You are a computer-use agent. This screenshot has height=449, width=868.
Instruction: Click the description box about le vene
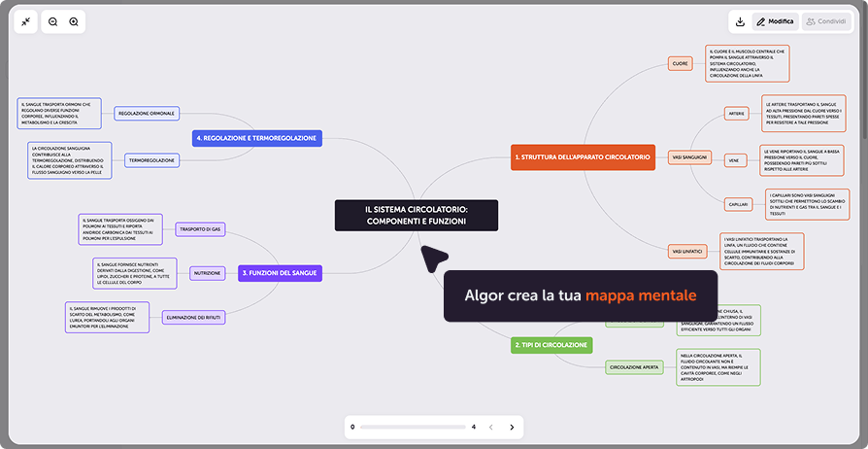click(x=802, y=160)
